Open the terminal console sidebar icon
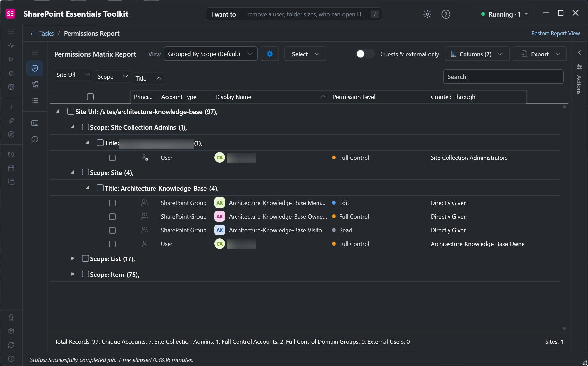 [x=35, y=123]
